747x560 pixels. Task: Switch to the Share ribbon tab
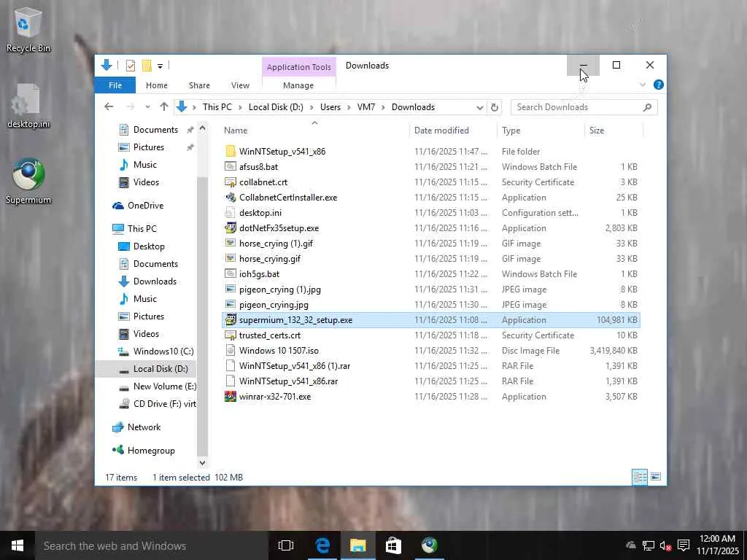tap(199, 85)
